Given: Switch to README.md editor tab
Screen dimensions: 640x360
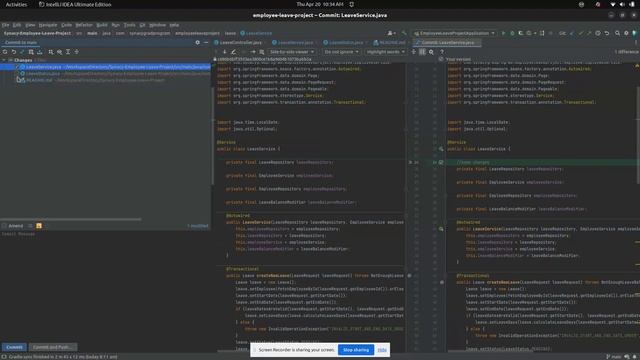Looking at the screenshot, I should click(x=392, y=42).
